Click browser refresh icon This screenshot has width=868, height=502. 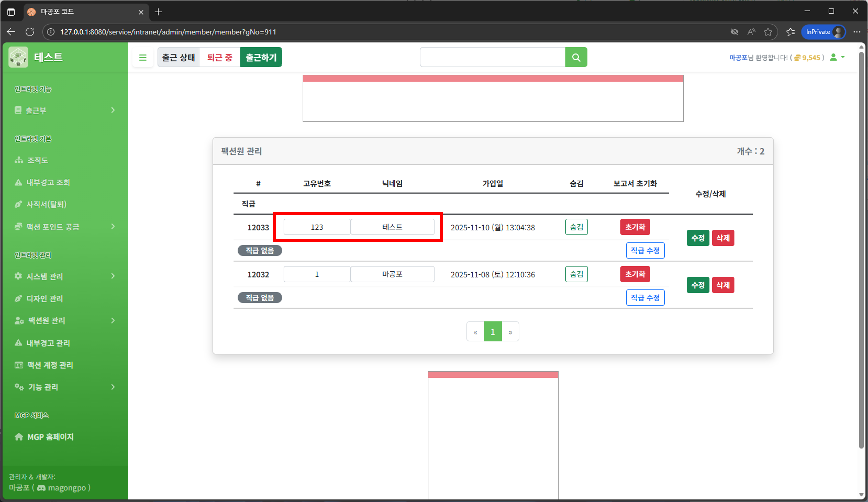[x=30, y=32]
